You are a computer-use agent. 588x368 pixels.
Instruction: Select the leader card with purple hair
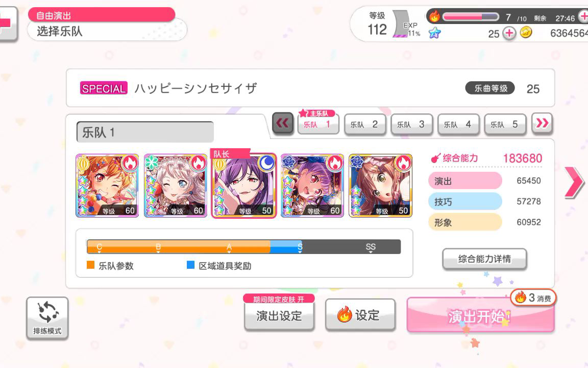coord(244,186)
